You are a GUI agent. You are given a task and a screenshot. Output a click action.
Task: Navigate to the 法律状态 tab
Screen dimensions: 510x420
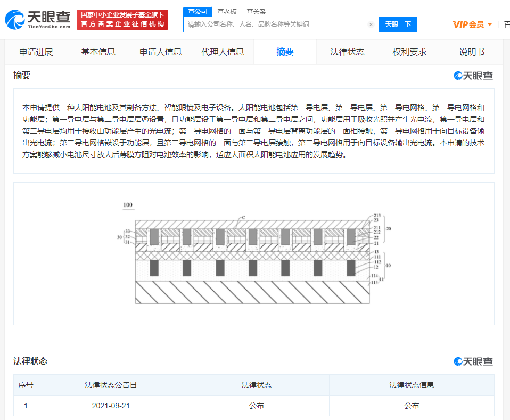click(x=347, y=52)
